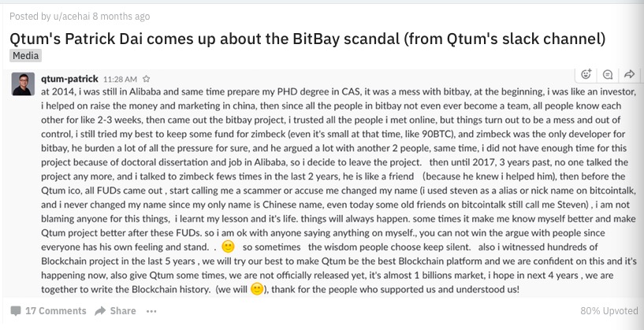Click the 80% Upvoted text

(607, 311)
